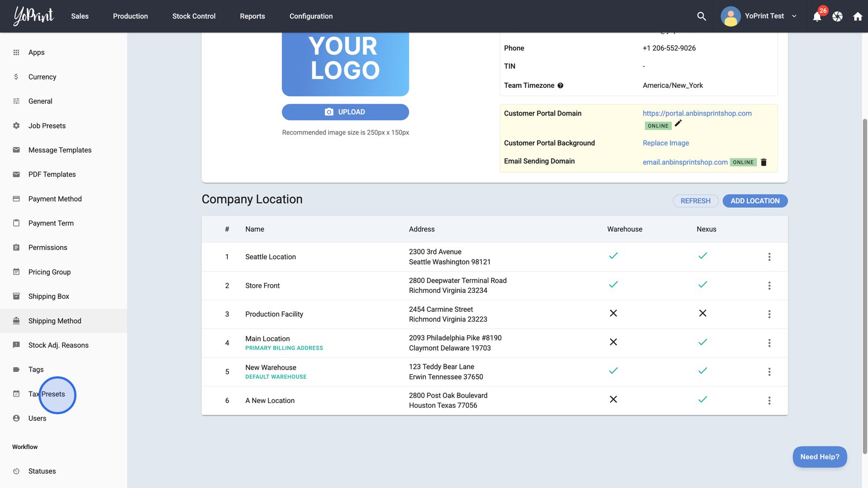
Task: Toggle Warehouse checkmark for Seattle Location
Action: pos(613,256)
